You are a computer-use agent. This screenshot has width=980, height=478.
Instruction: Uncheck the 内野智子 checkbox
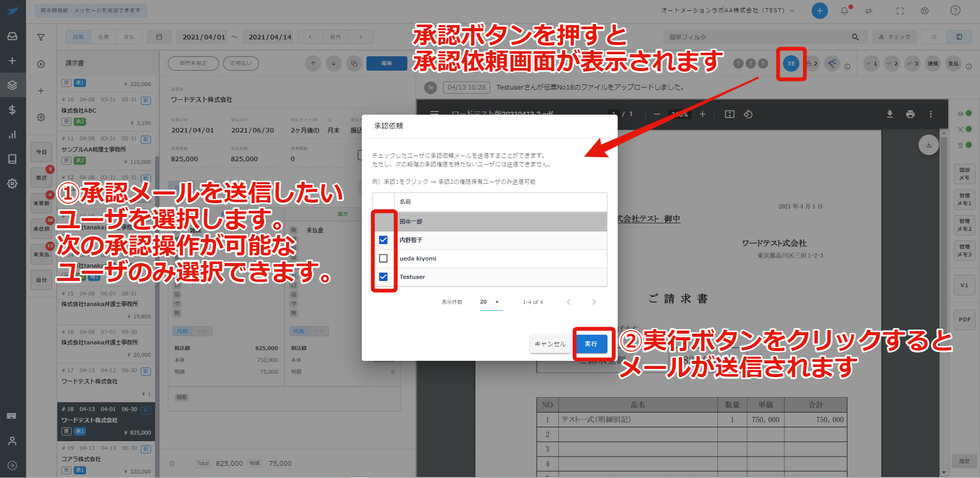click(x=383, y=240)
